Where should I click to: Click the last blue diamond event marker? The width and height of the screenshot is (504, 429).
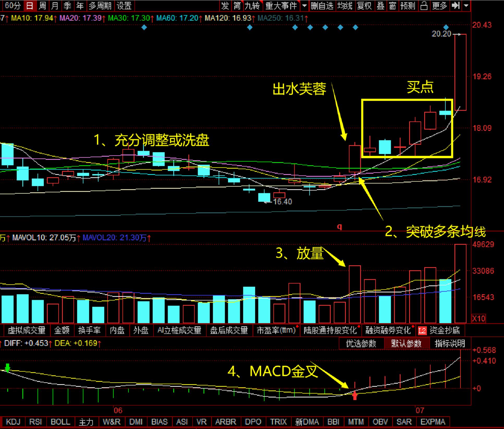(446, 27)
